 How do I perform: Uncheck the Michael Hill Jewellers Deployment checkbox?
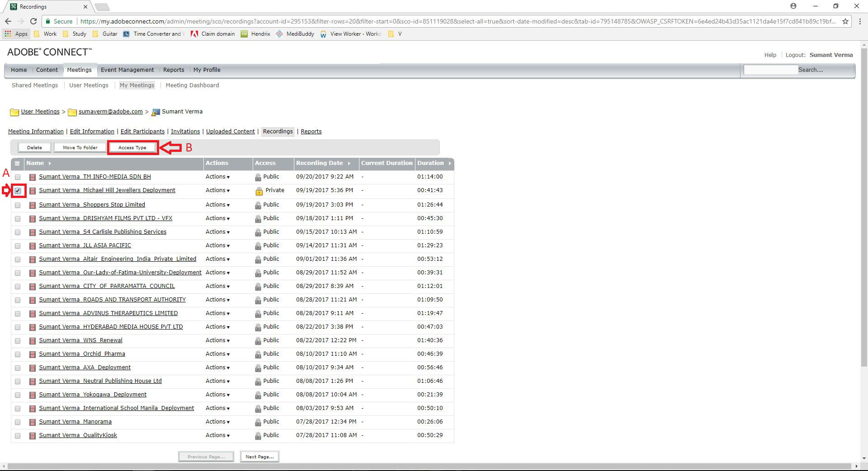coord(18,191)
